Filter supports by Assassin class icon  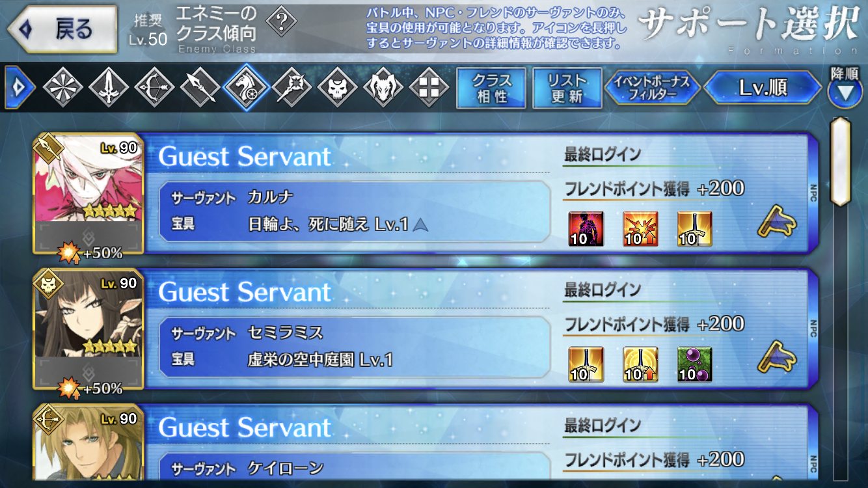click(338, 87)
